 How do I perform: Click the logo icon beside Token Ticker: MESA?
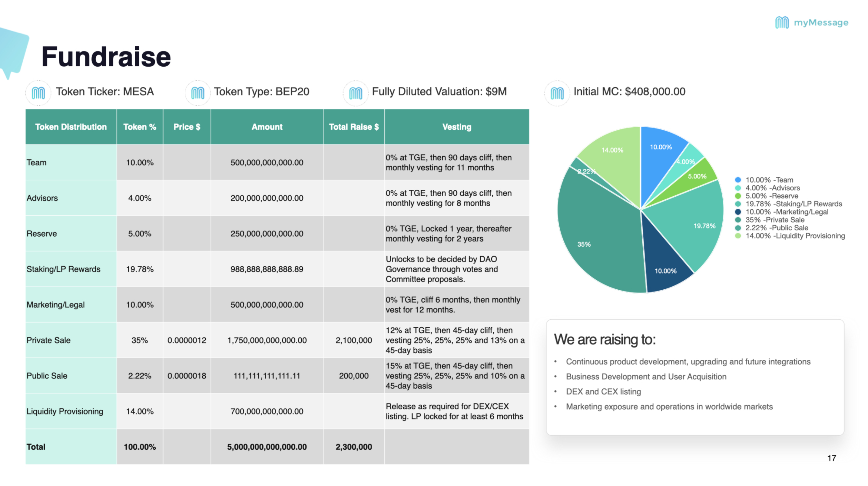click(38, 93)
